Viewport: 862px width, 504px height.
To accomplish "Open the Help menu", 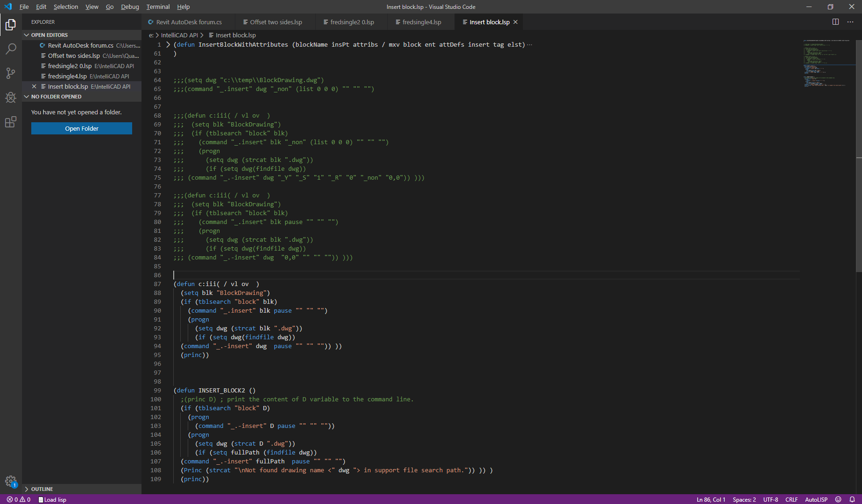I will click(x=184, y=7).
